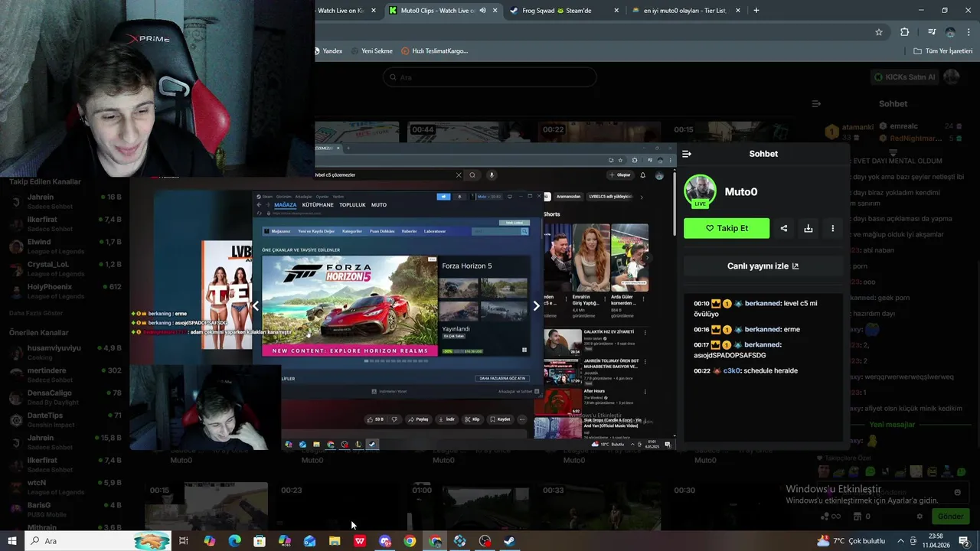Viewport: 980px width, 551px height.
Task: Open Google Chrome from the taskbar
Action: [x=410, y=541]
